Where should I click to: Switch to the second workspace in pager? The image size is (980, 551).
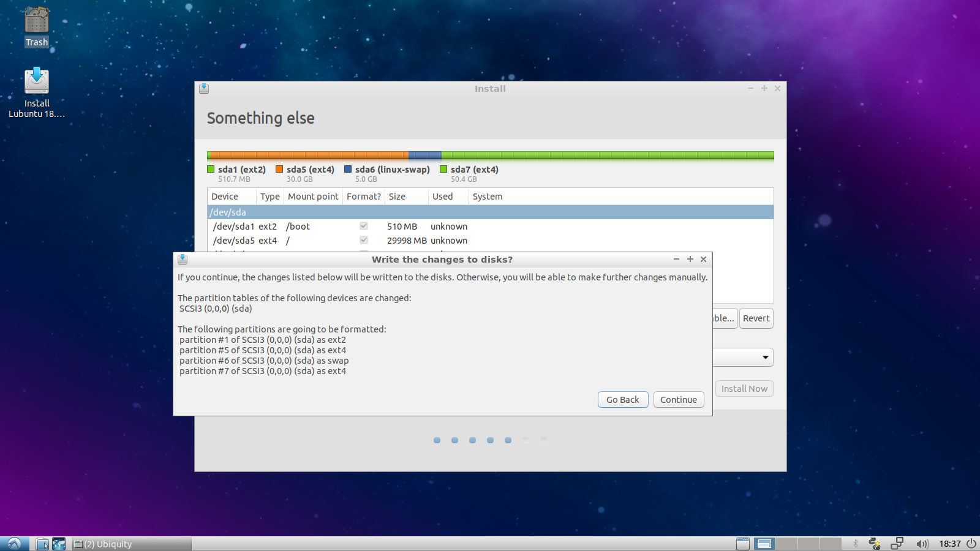(x=786, y=544)
